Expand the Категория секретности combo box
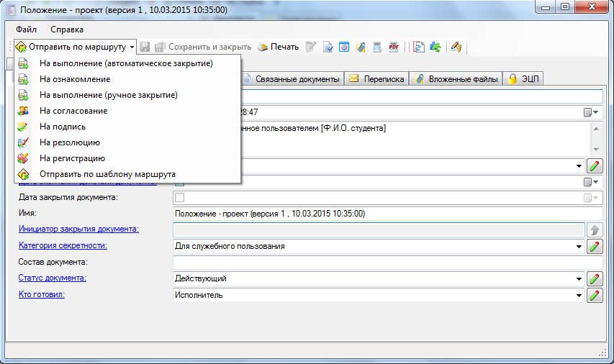614x364 pixels. [x=579, y=247]
